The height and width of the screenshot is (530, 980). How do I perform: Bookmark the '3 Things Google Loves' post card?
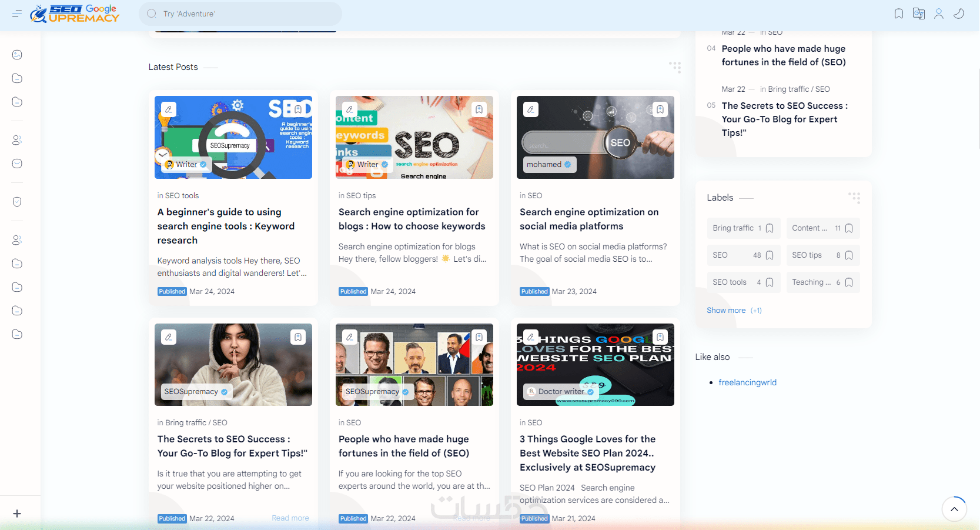(x=660, y=337)
